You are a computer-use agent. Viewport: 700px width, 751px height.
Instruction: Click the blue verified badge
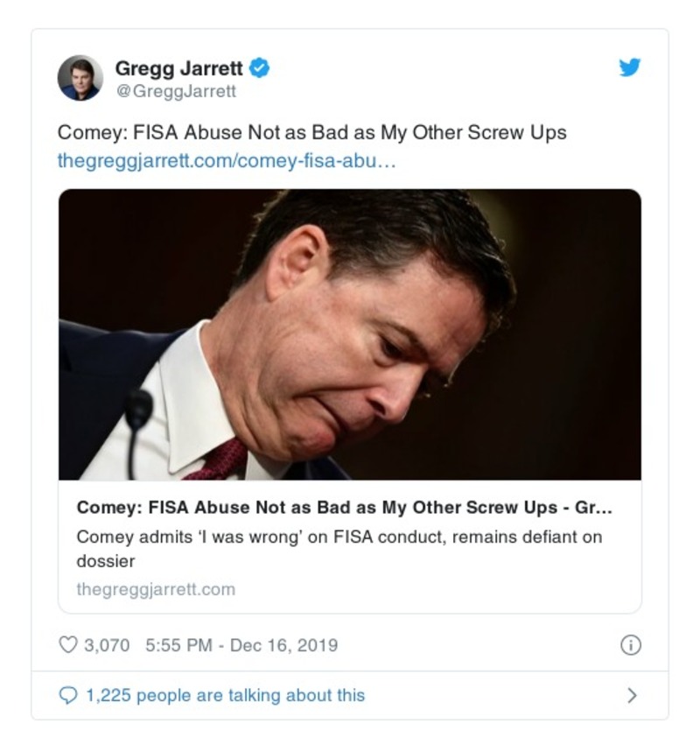(260, 67)
